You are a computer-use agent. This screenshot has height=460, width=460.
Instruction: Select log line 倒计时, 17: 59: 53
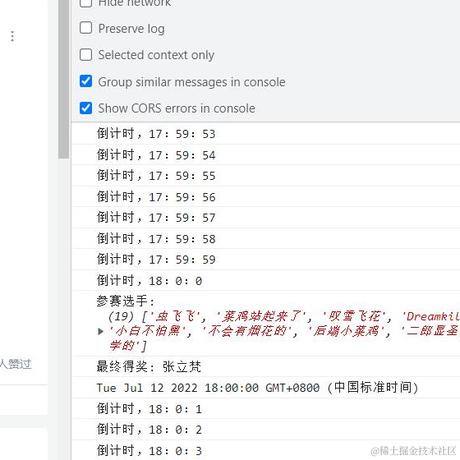click(x=156, y=134)
